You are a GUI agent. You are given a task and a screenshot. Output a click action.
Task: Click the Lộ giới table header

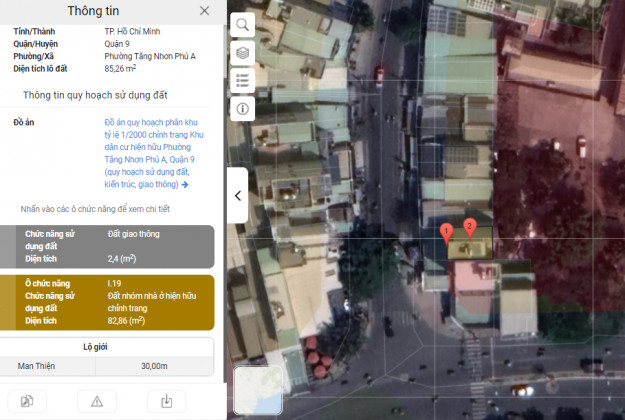95,347
